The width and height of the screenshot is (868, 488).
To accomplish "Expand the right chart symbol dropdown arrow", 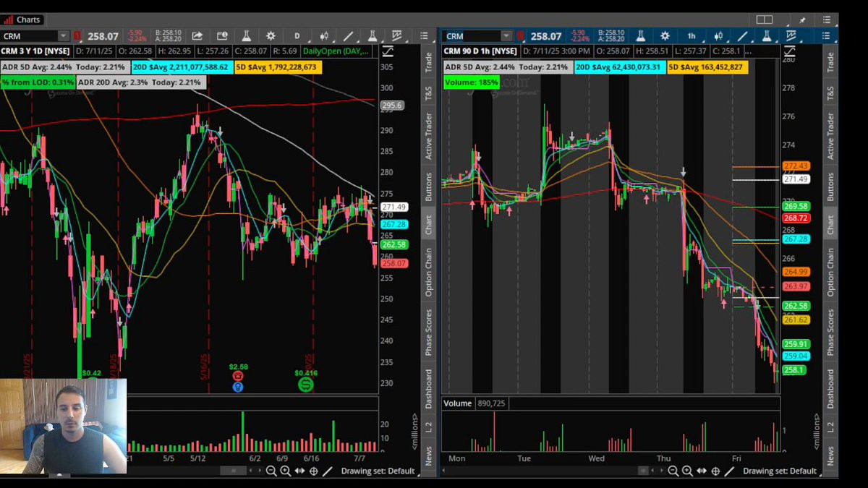I will click(x=506, y=36).
